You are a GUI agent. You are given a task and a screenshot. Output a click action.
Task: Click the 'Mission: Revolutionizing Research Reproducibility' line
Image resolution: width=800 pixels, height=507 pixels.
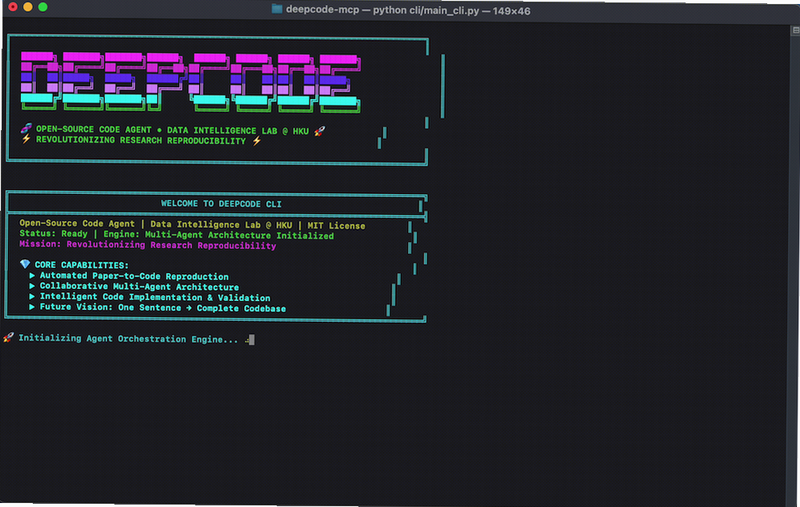(x=147, y=245)
